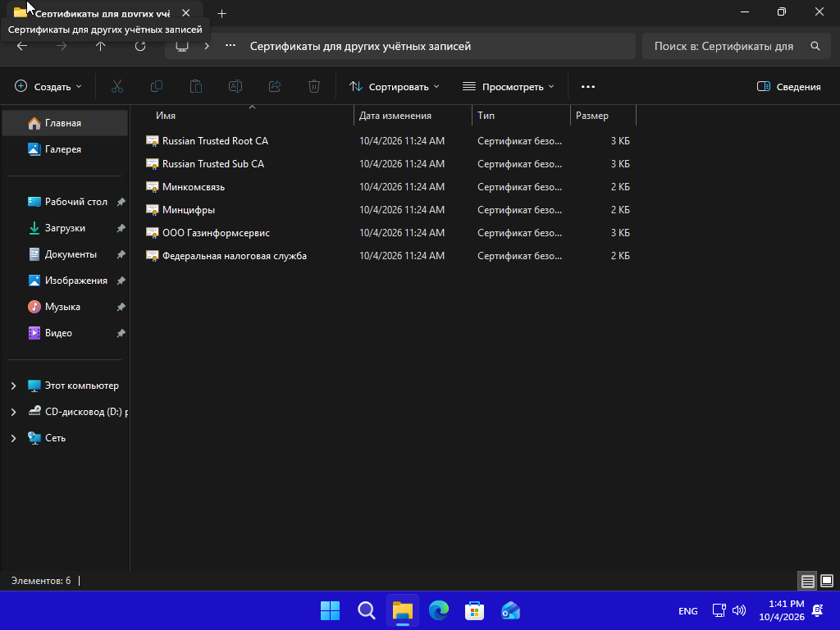This screenshot has width=840, height=630.
Task: Expand CD-дисковод (D:) tree node
Action: [x=13, y=412]
